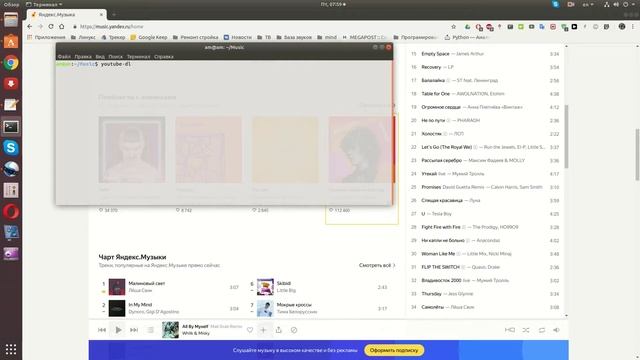Open Google Keep bookmark
The width and height of the screenshot is (640, 360).
click(149, 37)
